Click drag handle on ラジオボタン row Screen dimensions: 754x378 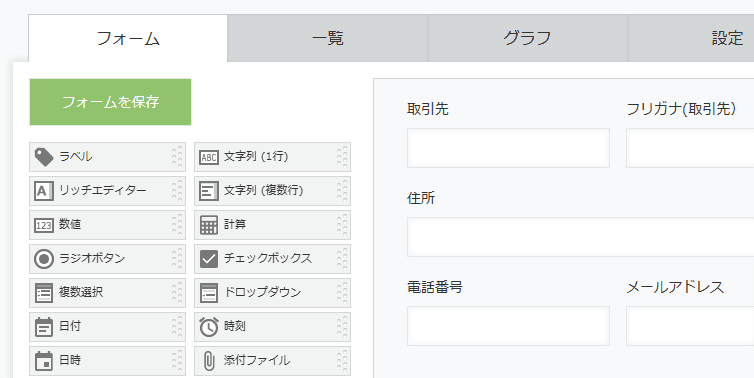tap(177, 259)
